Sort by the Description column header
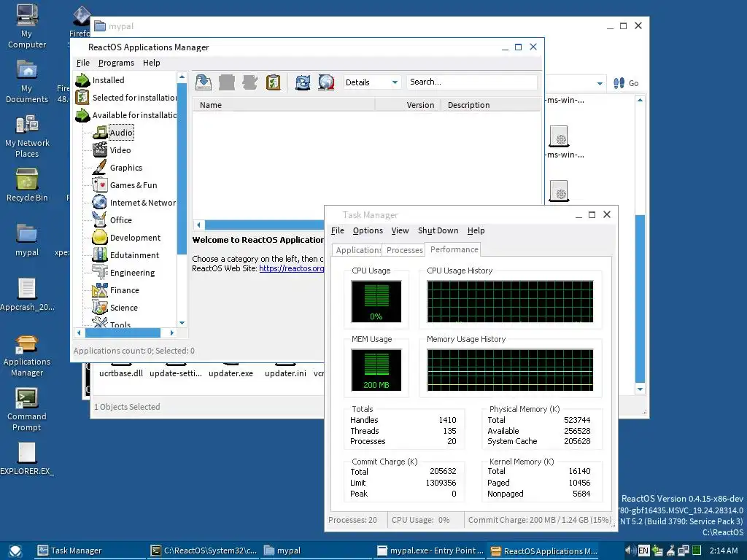Image resolution: width=747 pixels, height=560 pixels. point(491,105)
